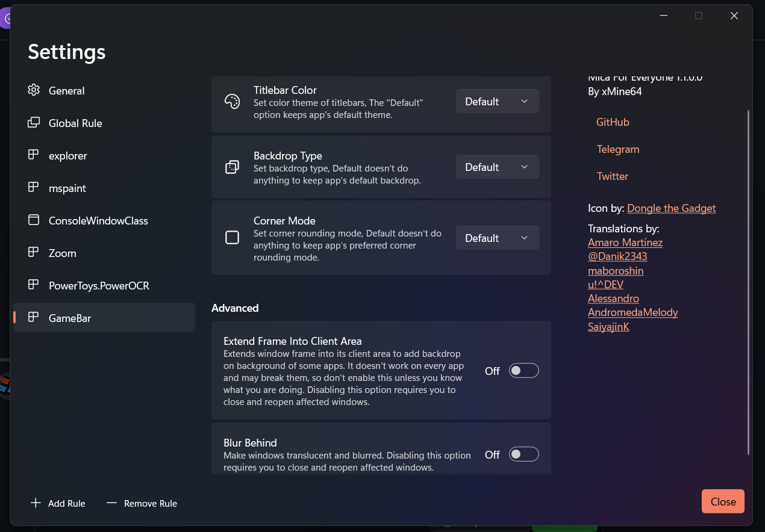The width and height of the screenshot is (765, 532).
Task: Open the Telegram link
Action: tap(618, 149)
